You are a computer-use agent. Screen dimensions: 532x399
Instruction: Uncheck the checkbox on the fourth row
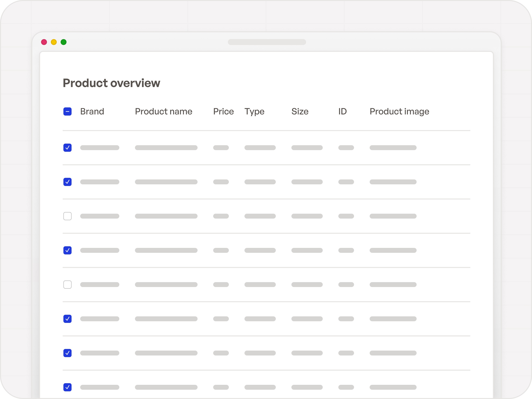(68, 250)
